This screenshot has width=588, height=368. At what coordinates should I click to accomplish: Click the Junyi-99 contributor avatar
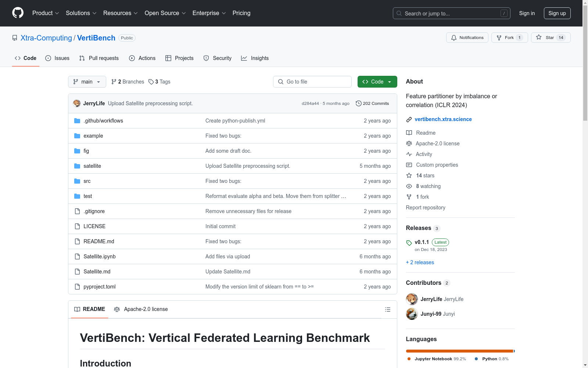(x=412, y=314)
